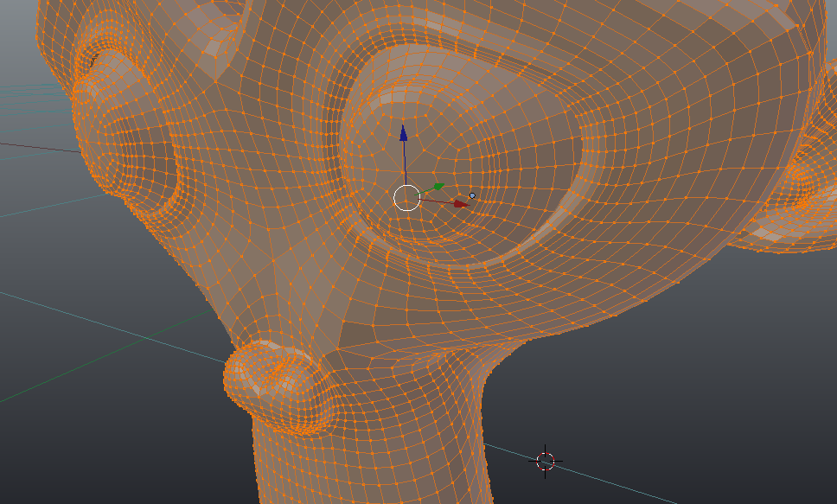Click the green Y-axis arrow of the gizmo
This screenshot has height=504, width=837.
click(x=438, y=187)
